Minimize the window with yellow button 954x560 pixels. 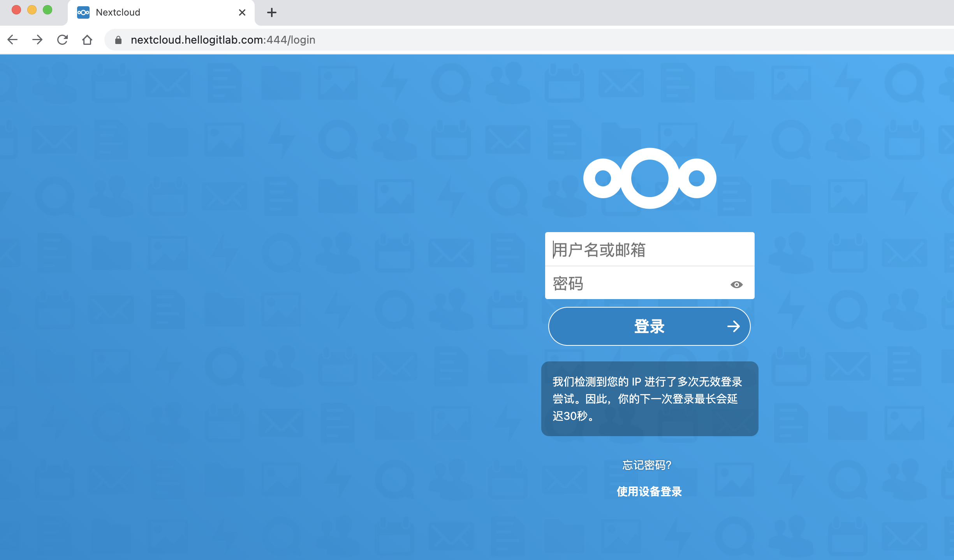(32, 10)
